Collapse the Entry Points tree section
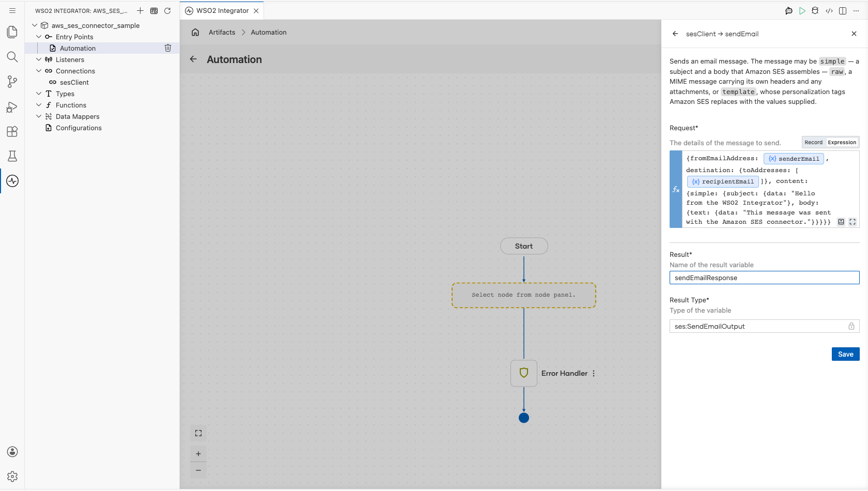868x491 pixels. coord(39,37)
